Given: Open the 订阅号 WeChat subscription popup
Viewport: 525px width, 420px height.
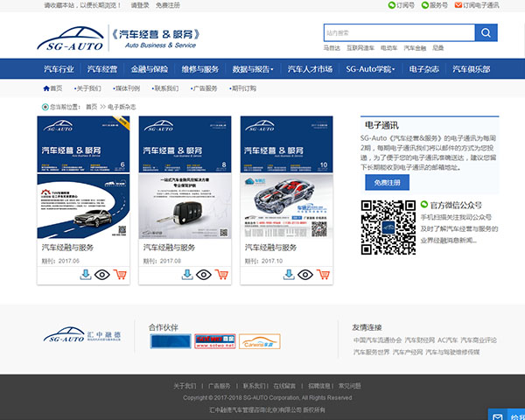Looking at the screenshot, I should 402,5.
